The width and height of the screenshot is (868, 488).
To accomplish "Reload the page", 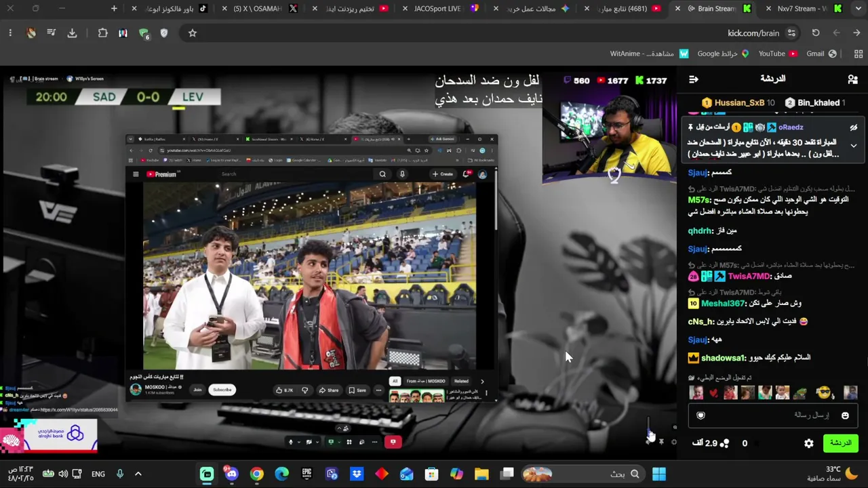I will coord(816,33).
